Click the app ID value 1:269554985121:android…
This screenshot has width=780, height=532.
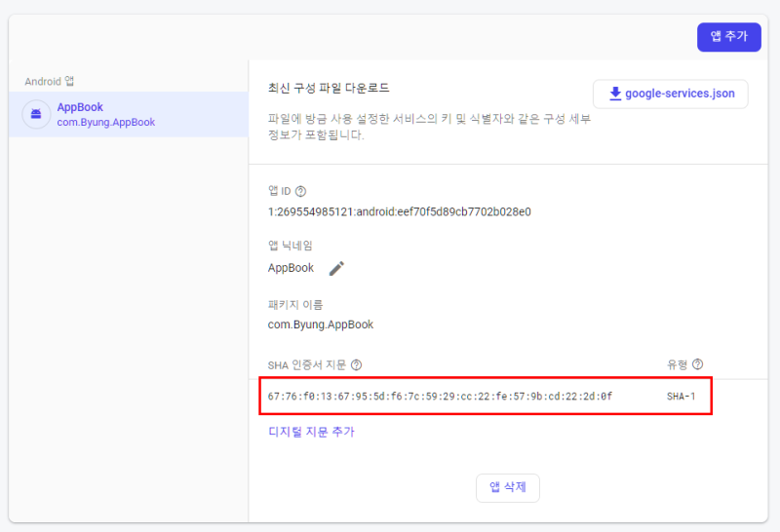pyautogui.click(x=399, y=211)
